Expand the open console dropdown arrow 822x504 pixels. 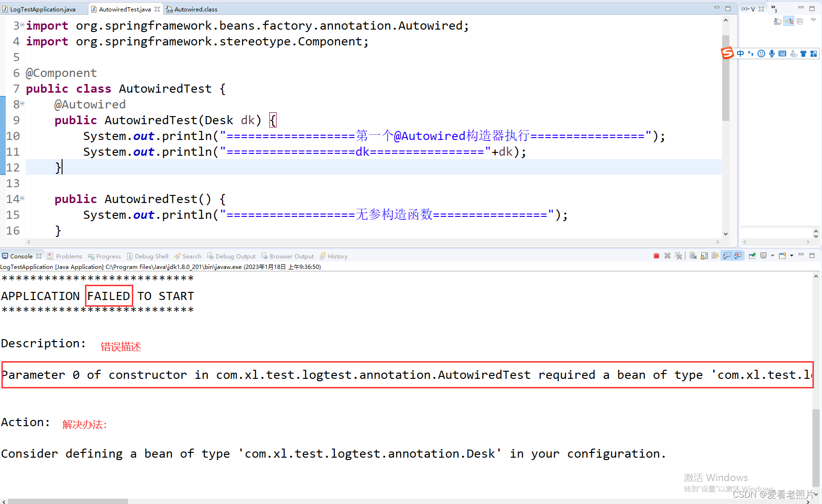coord(791,256)
